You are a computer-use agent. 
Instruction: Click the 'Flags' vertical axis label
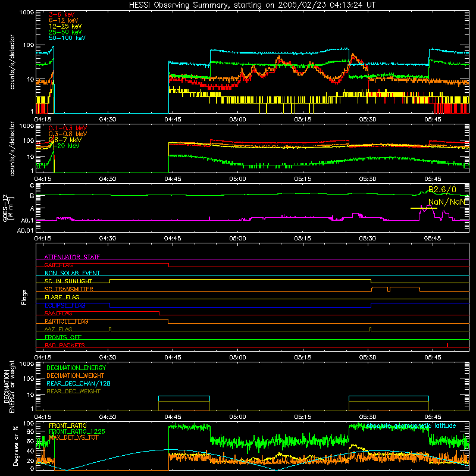pos(24,297)
